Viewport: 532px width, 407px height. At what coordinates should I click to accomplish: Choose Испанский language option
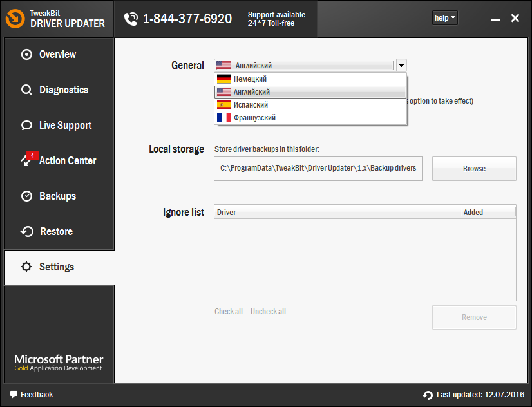point(310,105)
